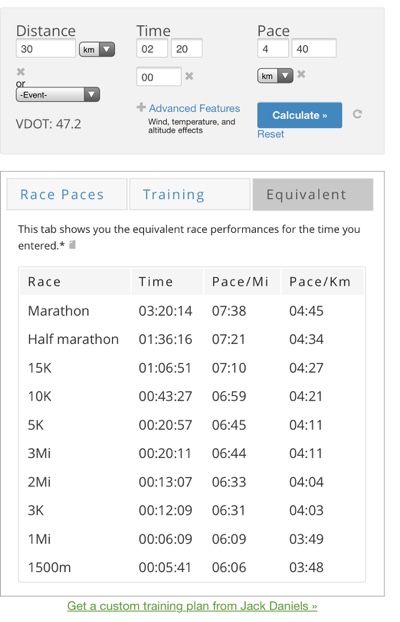Viewport: 400px width, 622px height.
Task: Open the pace unit km dropdown
Action: (275, 75)
